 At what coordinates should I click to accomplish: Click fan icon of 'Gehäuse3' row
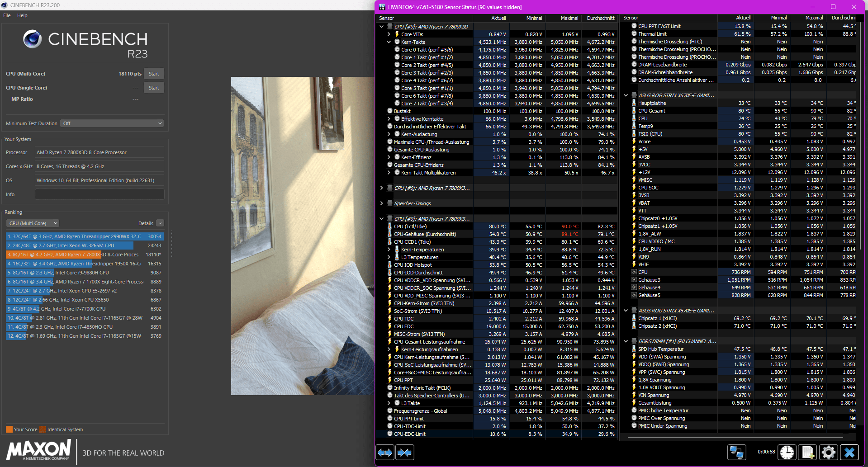[634, 280]
